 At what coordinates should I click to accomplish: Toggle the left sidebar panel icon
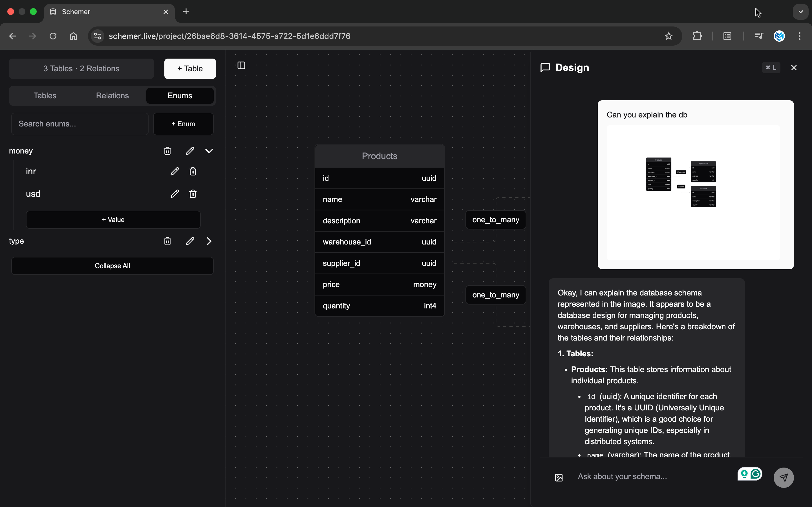point(241,65)
